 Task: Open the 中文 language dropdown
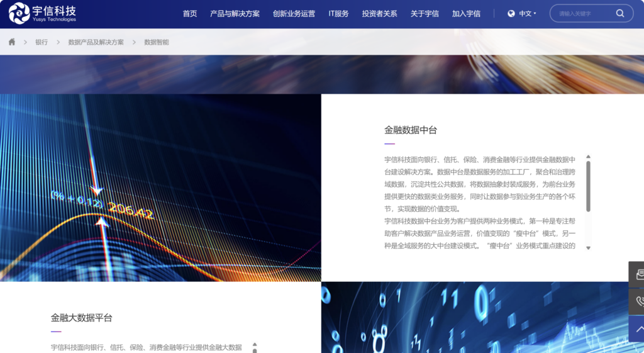tap(528, 14)
